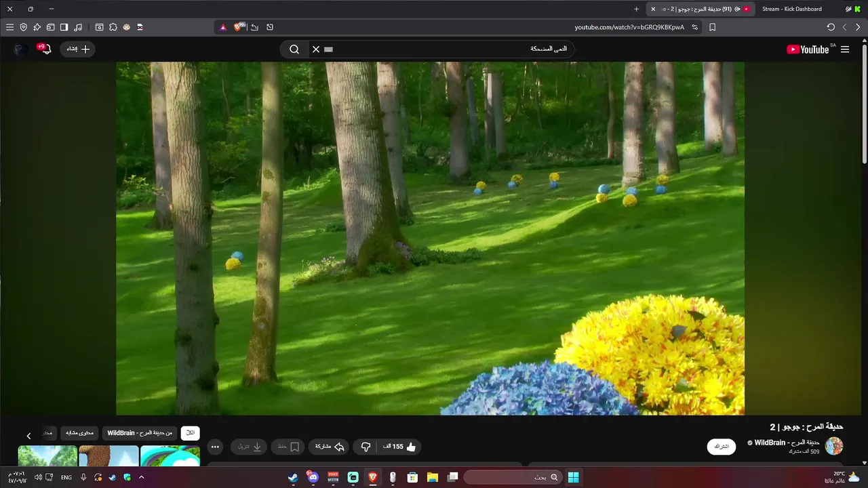Screen dimensions: 868x488
Task: Open the ENG language switcher
Action: tap(66, 477)
